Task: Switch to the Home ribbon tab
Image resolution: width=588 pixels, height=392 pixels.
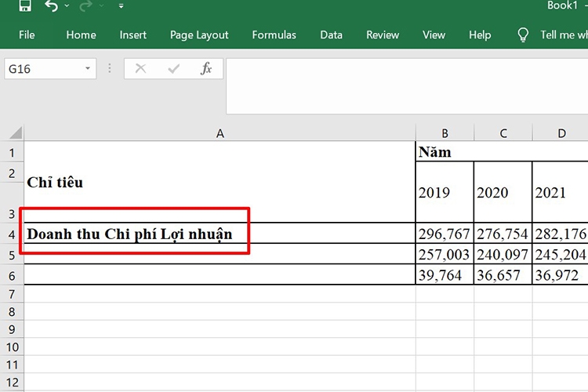Action: 81,34
